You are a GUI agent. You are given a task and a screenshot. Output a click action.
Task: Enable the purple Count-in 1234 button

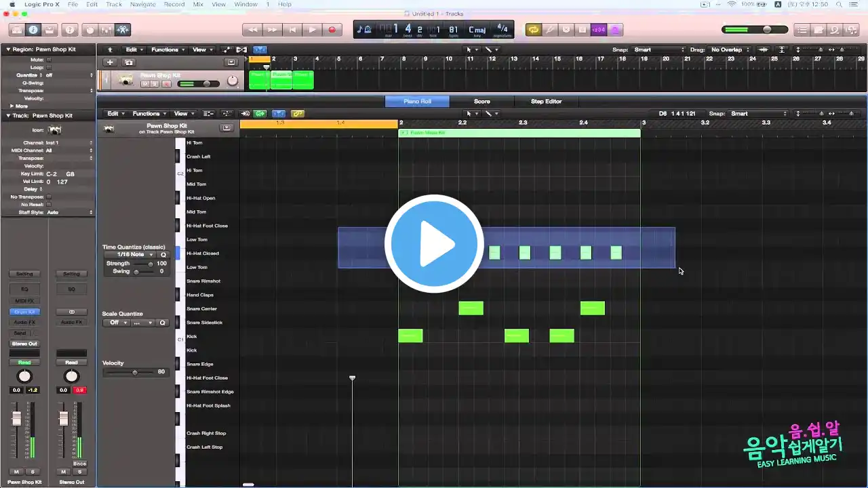(x=599, y=30)
